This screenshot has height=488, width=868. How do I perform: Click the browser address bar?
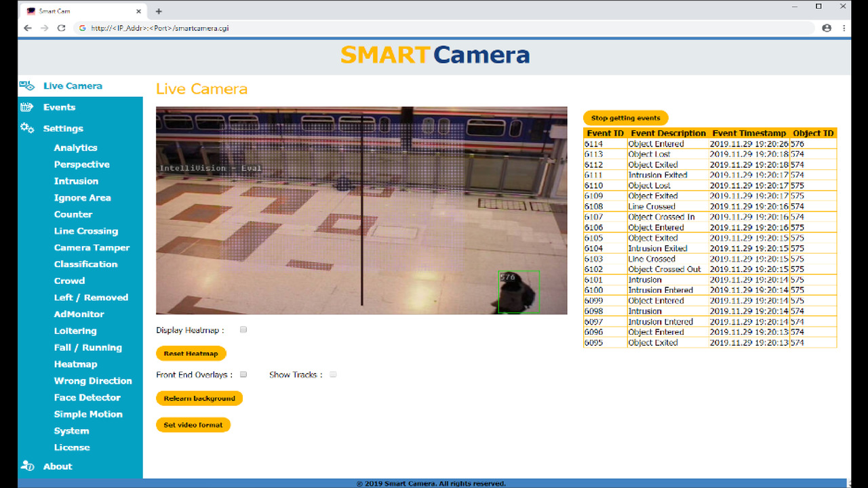(444, 28)
